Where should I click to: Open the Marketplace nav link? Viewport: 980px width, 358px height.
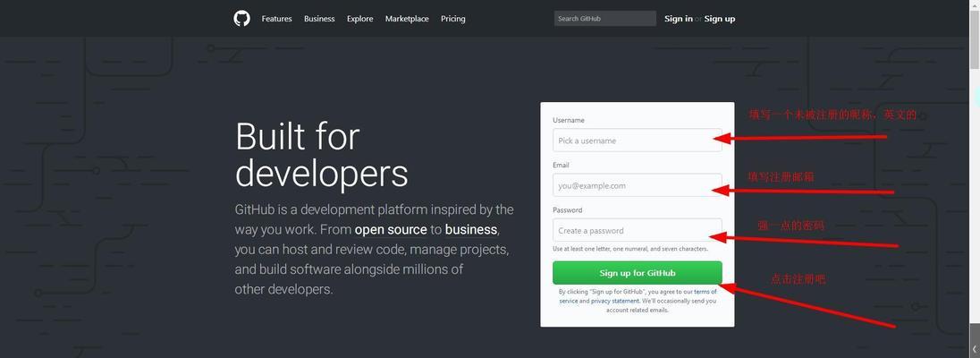point(407,19)
